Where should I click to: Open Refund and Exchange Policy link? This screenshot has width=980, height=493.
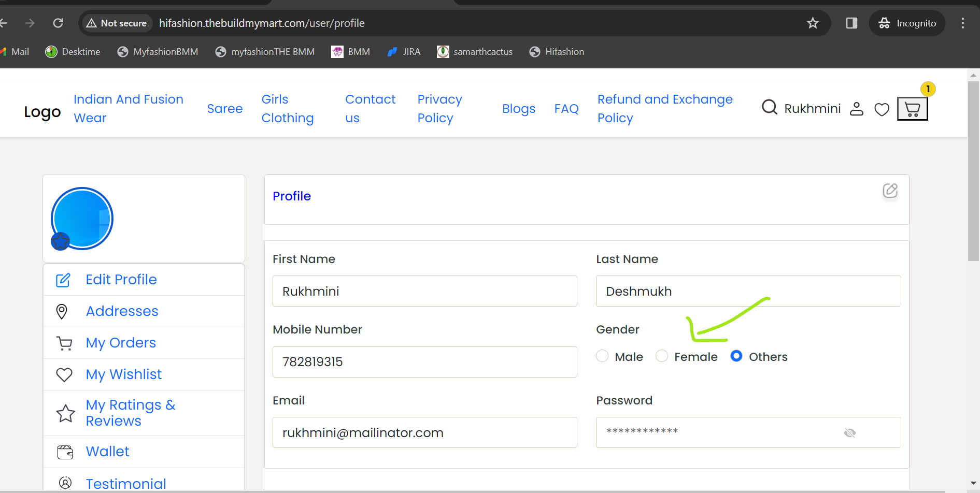665,108
